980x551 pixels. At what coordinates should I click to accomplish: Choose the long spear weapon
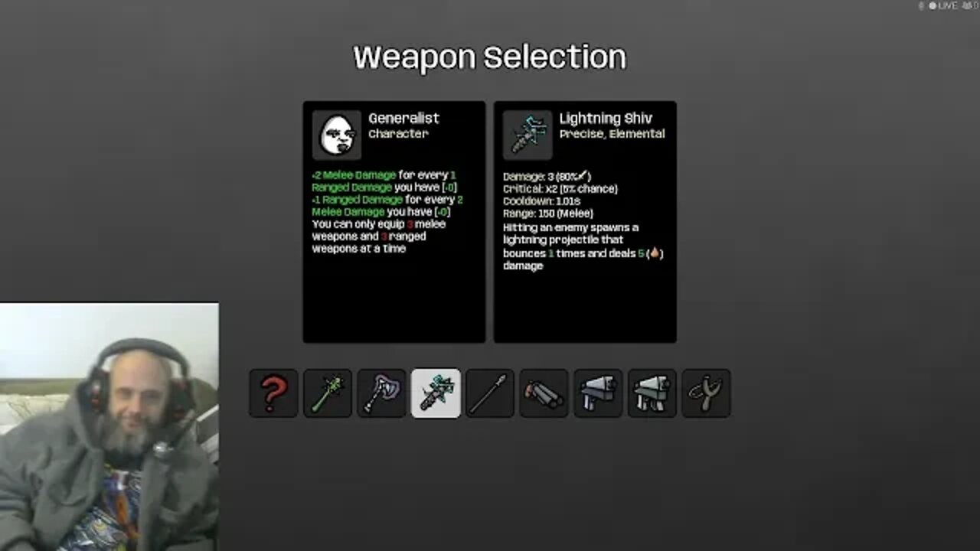coord(490,393)
